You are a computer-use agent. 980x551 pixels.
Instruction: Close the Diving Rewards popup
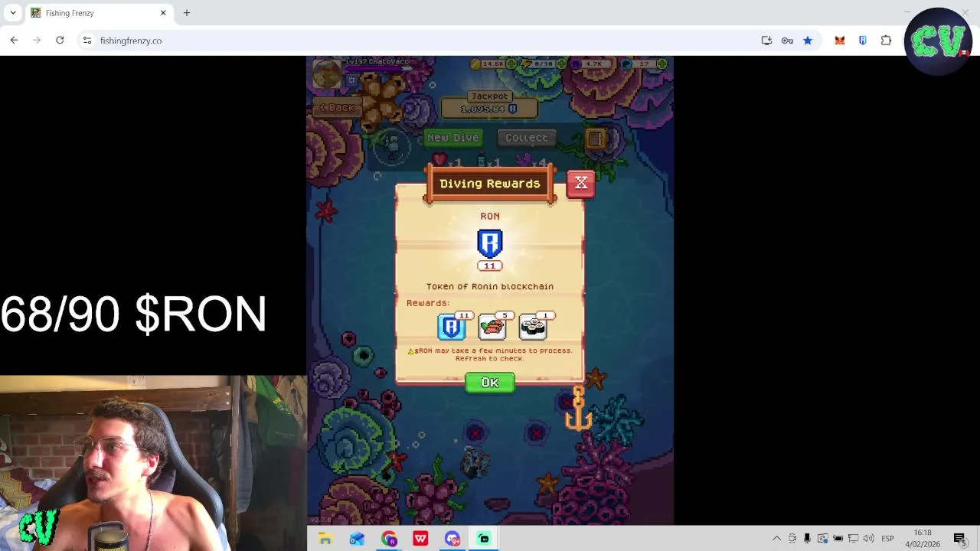tap(581, 183)
